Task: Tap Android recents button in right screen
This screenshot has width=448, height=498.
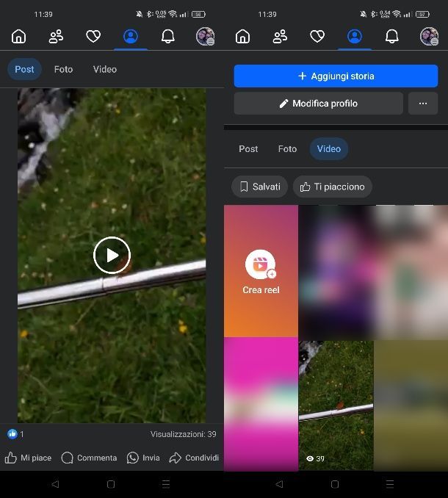Action: 390,484
